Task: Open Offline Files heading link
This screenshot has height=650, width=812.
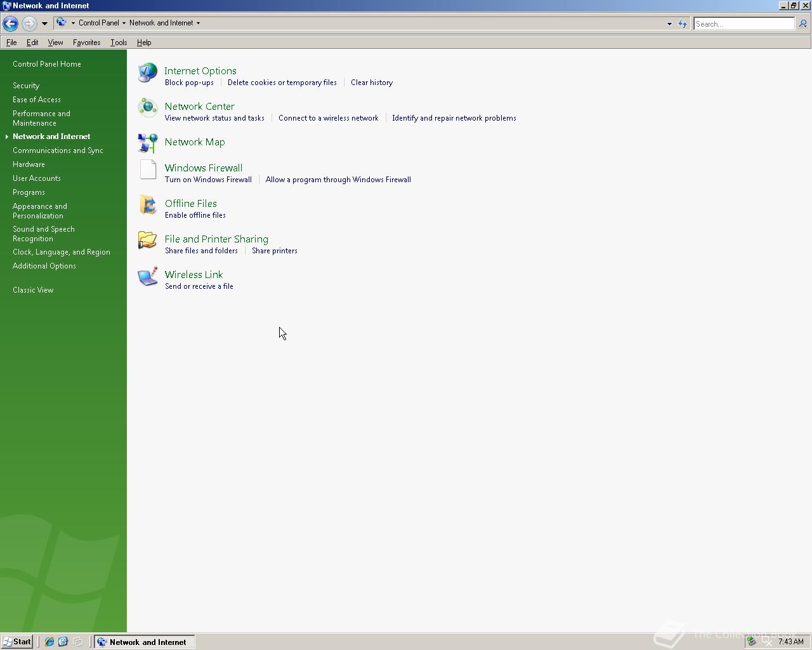Action: pos(191,204)
